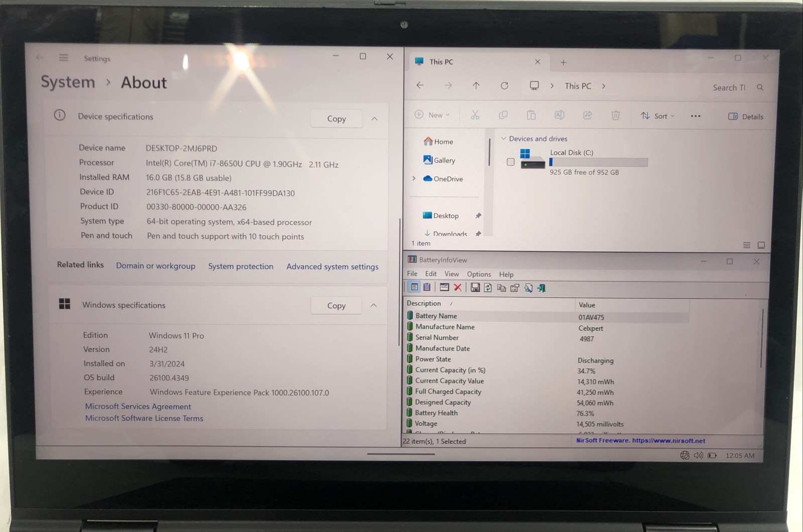Click the Local Disk (C:) usage bar

click(598, 162)
